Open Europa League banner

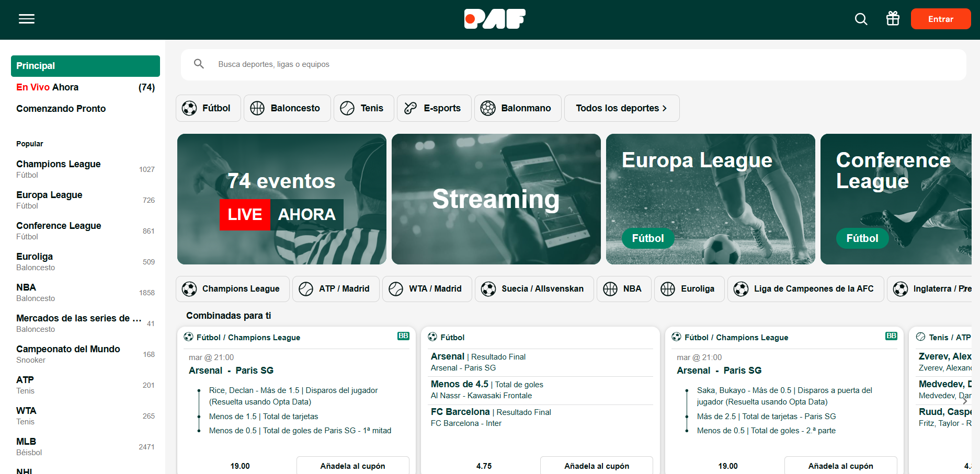(711, 199)
